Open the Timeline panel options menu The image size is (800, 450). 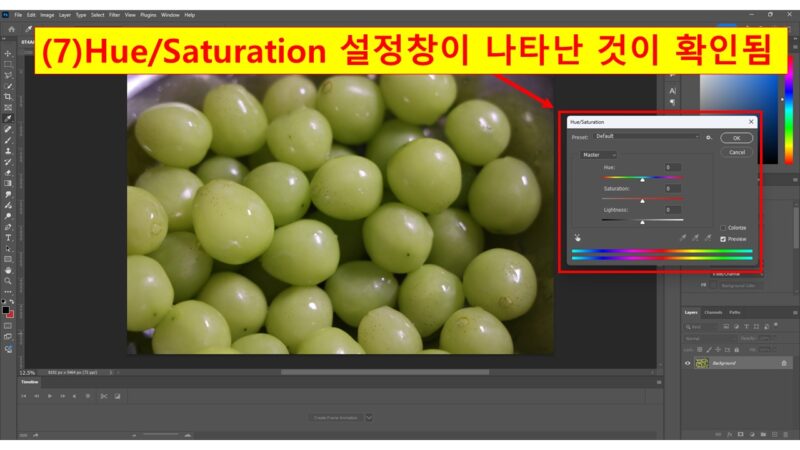pyautogui.click(x=659, y=382)
